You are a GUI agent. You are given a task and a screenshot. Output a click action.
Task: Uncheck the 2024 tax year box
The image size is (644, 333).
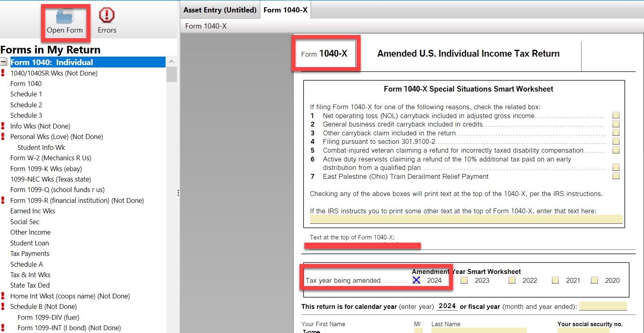tap(416, 280)
